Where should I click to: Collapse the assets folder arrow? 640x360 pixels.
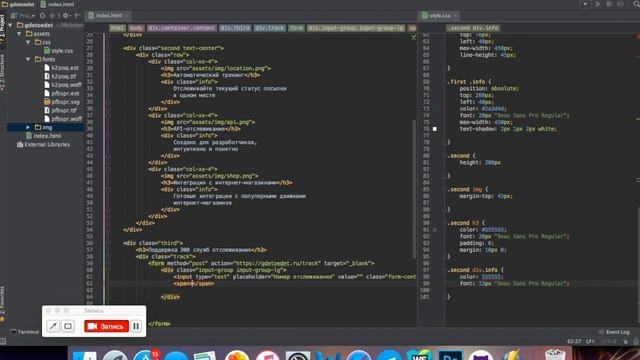tap(19, 34)
